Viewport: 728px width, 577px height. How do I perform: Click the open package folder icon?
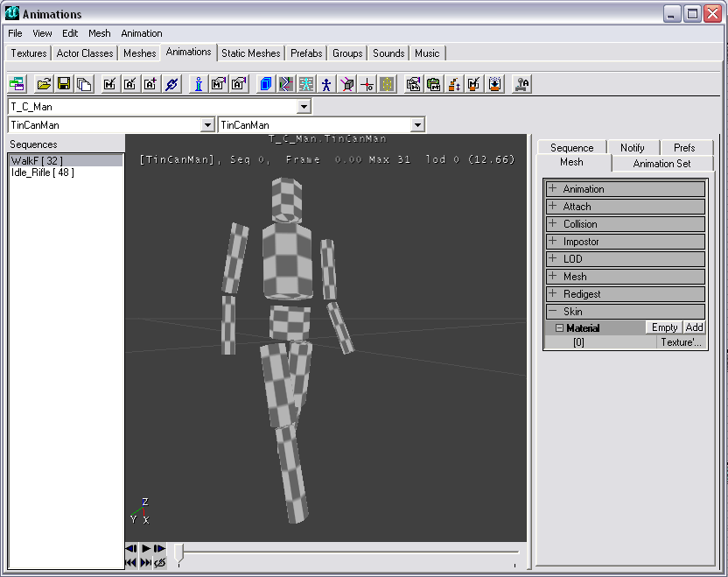[x=44, y=84]
